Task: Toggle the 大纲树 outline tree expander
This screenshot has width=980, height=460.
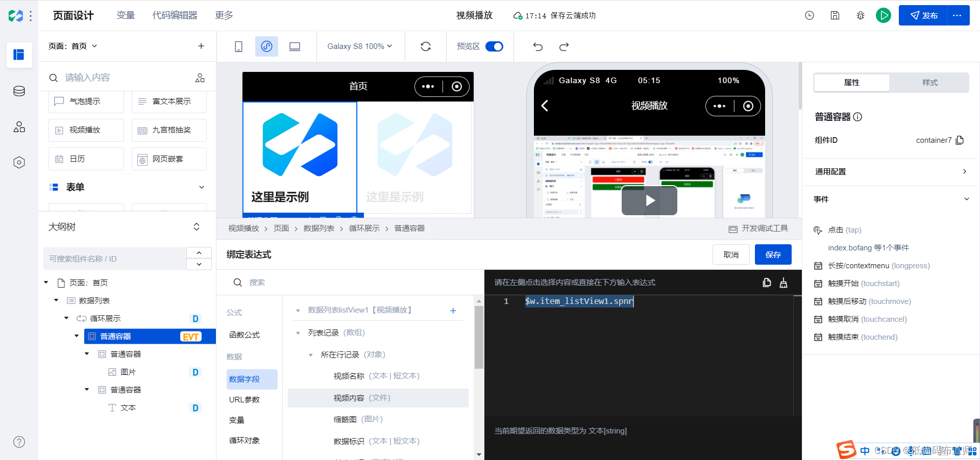Action: click(x=197, y=227)
